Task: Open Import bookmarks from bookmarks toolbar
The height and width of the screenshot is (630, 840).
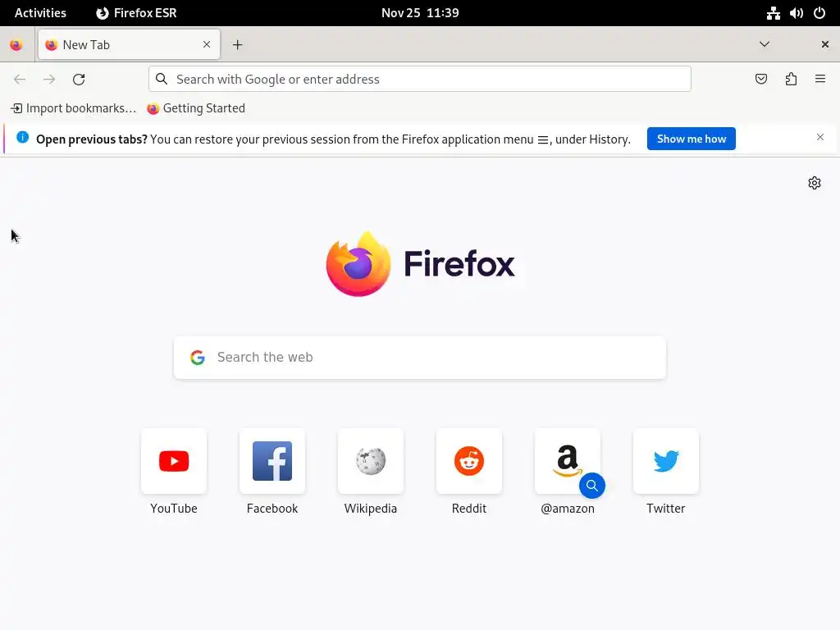Action: point(73,108)
